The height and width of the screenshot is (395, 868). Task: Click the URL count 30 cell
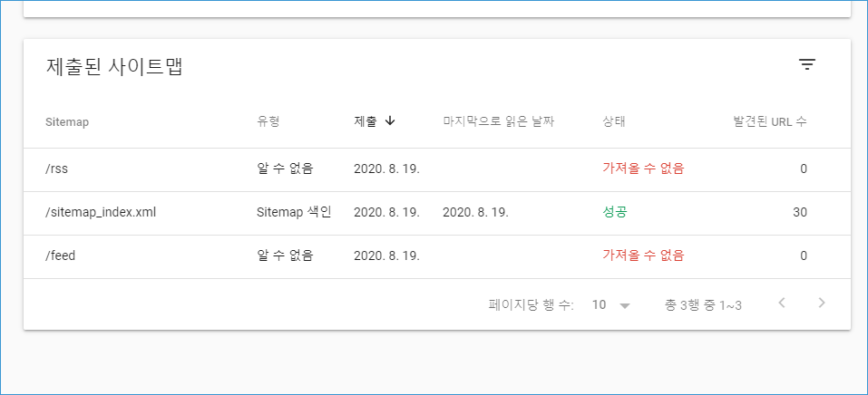[x=799, y=212]
